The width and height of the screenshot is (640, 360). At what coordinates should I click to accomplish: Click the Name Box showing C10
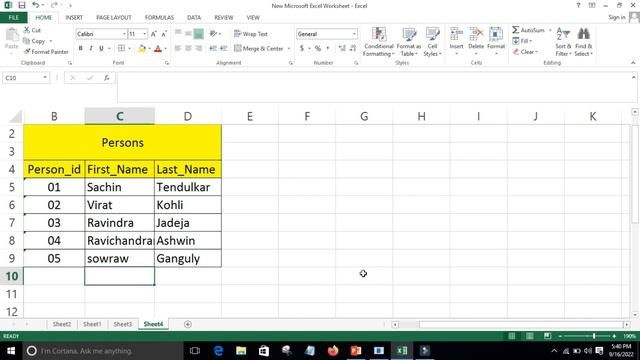pos(22,78)
